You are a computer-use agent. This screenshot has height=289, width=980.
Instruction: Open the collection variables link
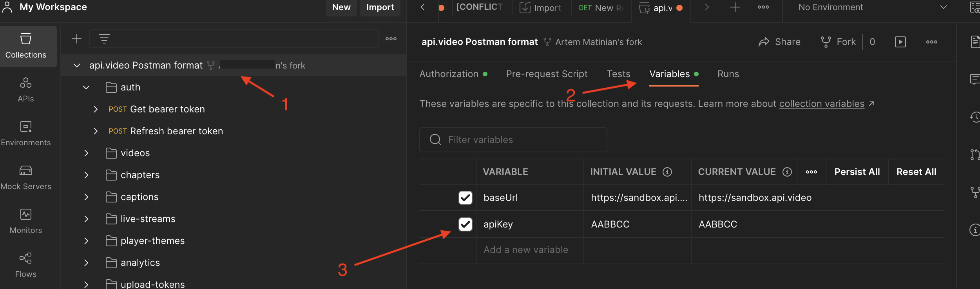822,104
